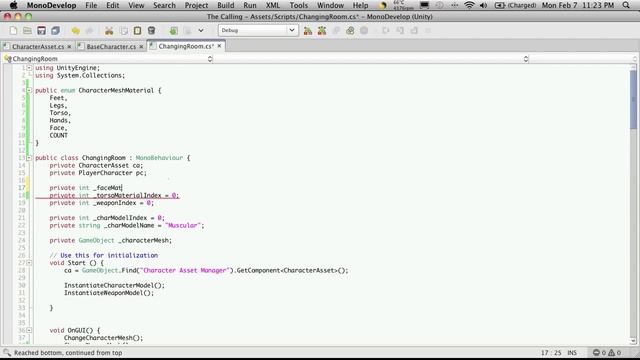640x360 pixels.
Task: Click the Open file folder icon
Action: (27, 31)
